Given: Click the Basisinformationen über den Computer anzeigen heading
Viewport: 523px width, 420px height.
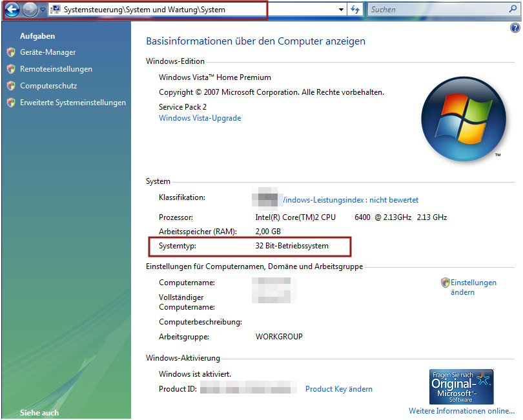Looking at the screenshot, I should 256,41.
